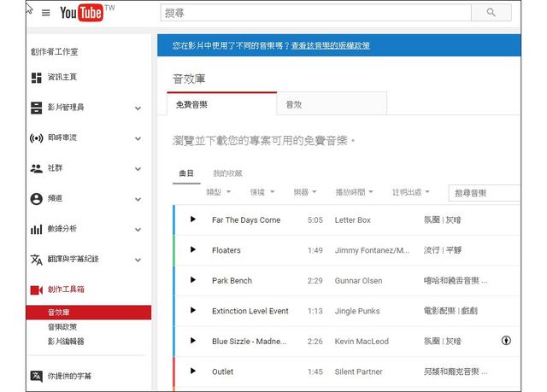
Task: Select 音樂政策 in the sidebar
Action: 62,327
